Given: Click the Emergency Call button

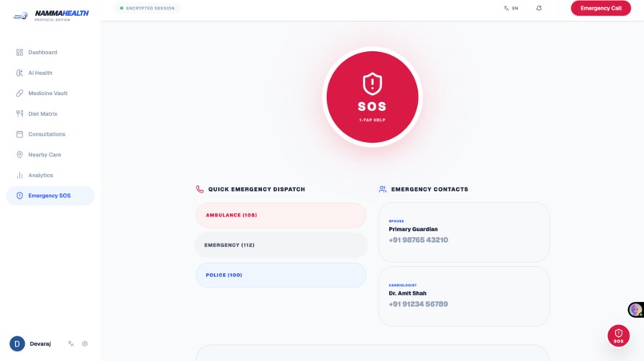Looking at the screenshot, I should click(x=601, y=8).
